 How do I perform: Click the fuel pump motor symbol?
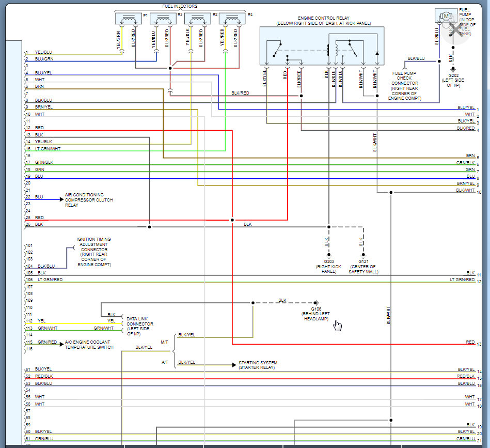point(446,16)
